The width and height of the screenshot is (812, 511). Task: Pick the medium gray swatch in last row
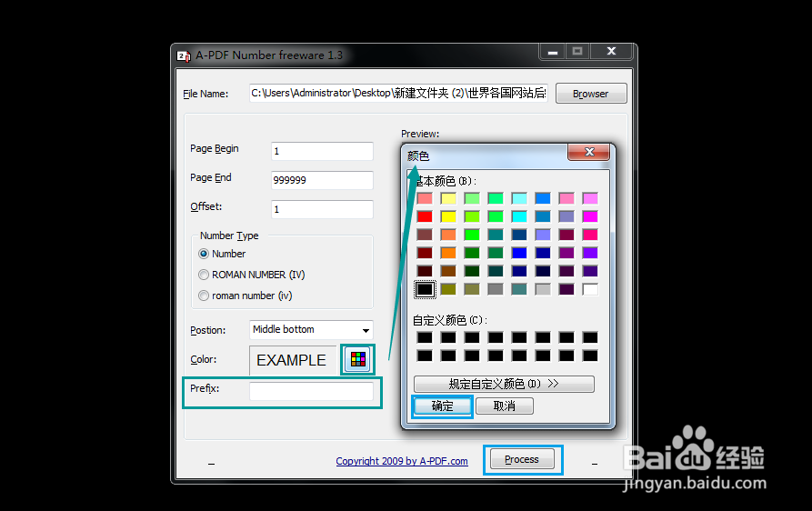pyautogui.click(x=496, y=289)
